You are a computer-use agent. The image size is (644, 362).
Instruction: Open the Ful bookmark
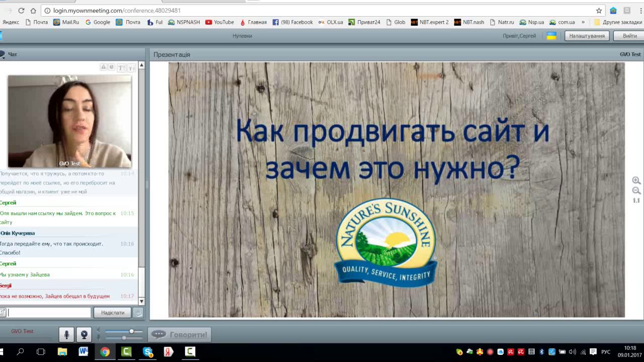(154, 22)
